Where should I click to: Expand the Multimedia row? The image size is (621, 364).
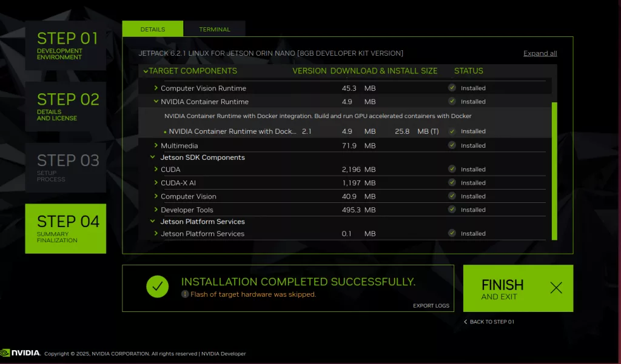[156, 145]
